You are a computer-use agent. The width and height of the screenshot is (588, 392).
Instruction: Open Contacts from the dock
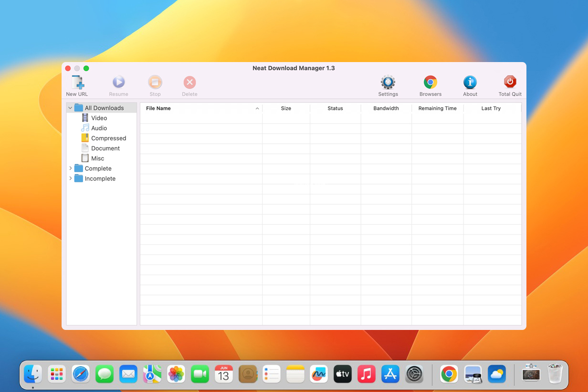point(248,374)
